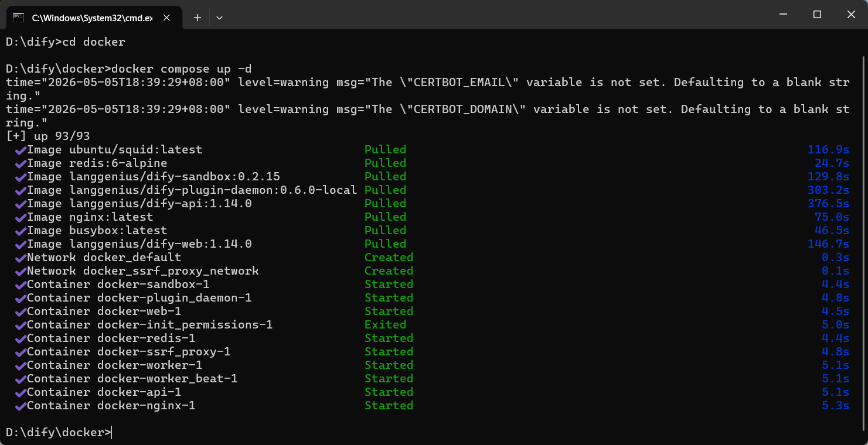The image size is (868, 445).
Task: Click the 303.2s duration value
Action: click(829, 190)
